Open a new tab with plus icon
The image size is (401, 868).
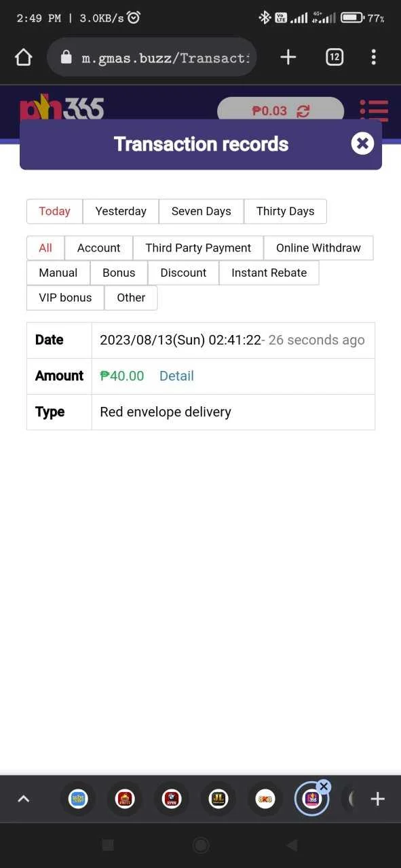pyautogui.click(x=288, y=58)
